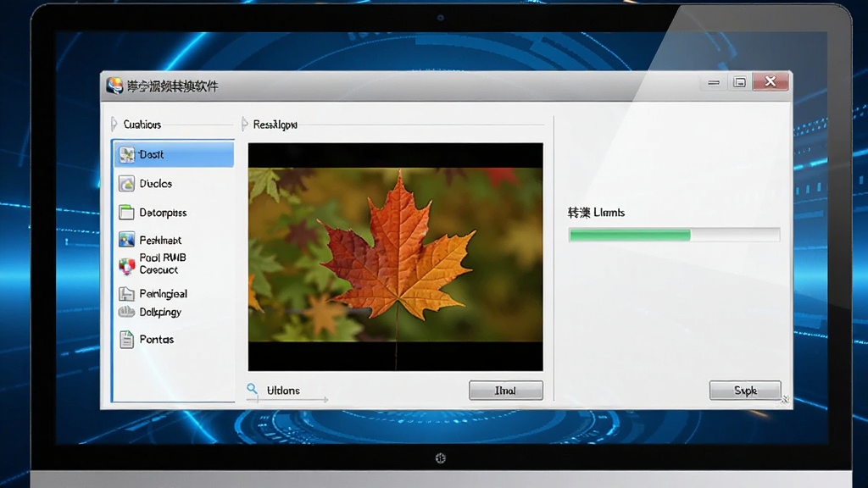Click the Sxpk button
Image resolution: width=868 pixels, height=488 pixels.
coord(745,390)
